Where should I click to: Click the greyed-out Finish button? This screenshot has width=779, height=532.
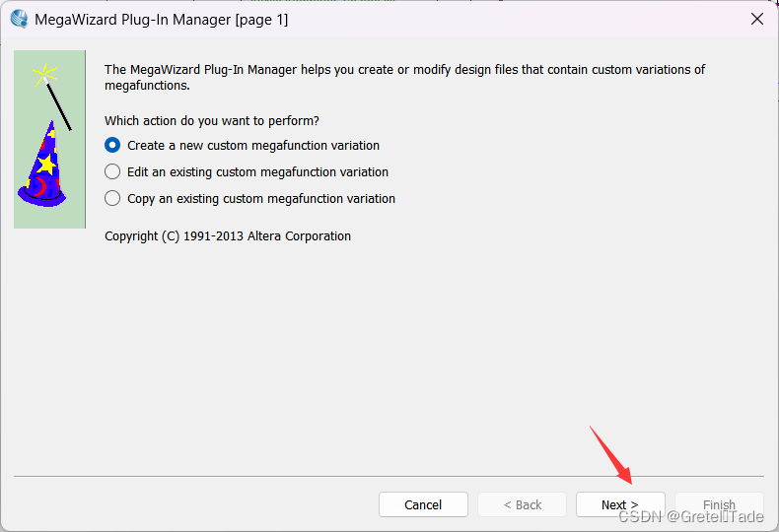pos(719,504)
